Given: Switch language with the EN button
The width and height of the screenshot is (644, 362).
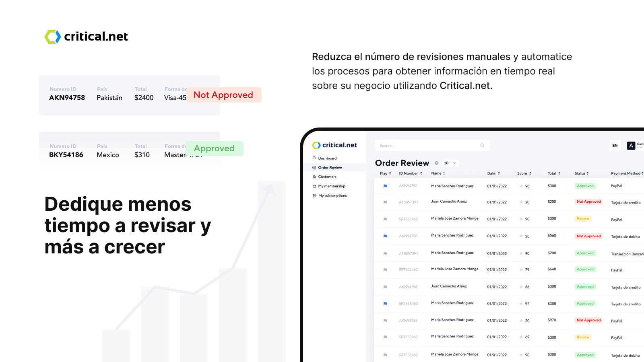Looking at the screenshot, I should (615, 146).
